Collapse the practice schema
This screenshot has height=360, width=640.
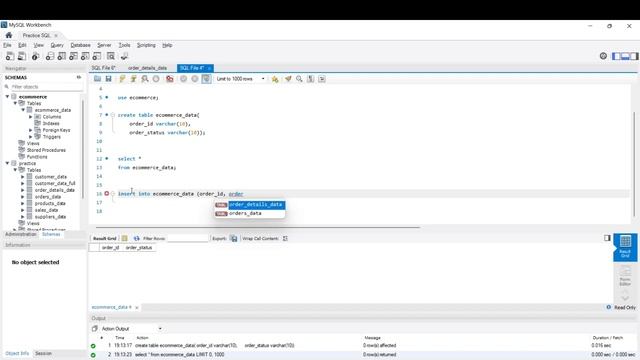(7, 163)
